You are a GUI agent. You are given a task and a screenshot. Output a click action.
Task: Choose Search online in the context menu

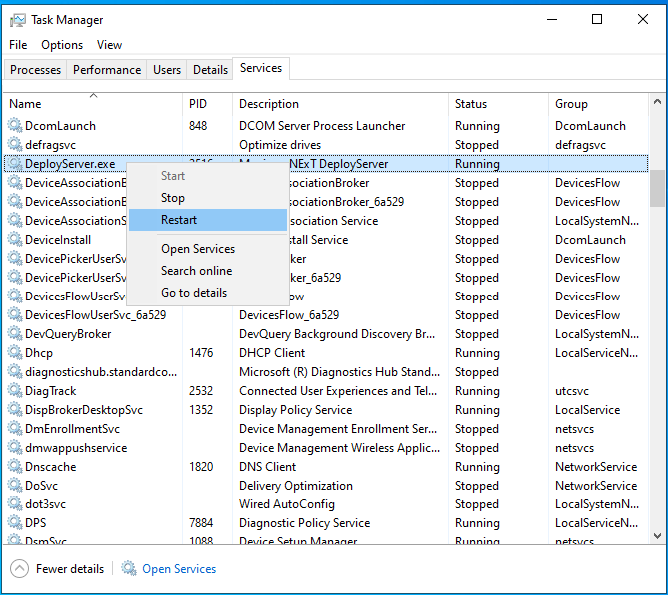point(208,271)
